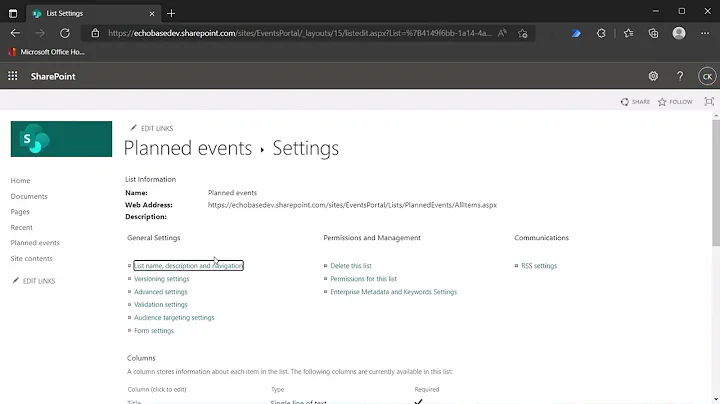
Task: Open a new browser tab
Action: [171, 13]
